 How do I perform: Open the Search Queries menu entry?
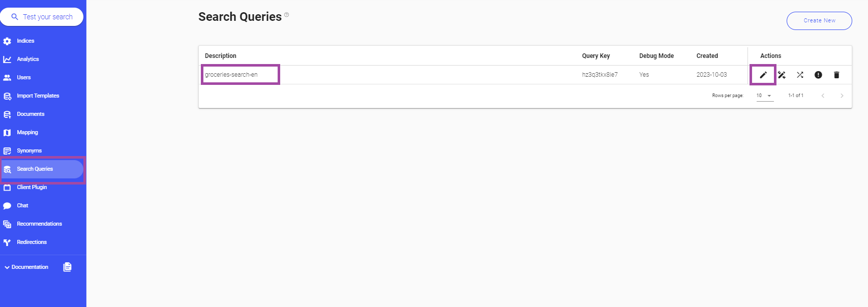pos(35,169)
